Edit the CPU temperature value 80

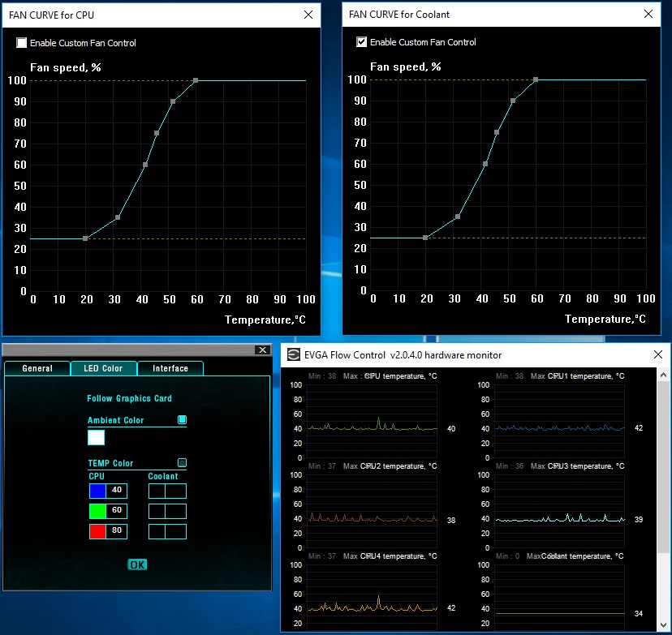[x=117, y=531]
